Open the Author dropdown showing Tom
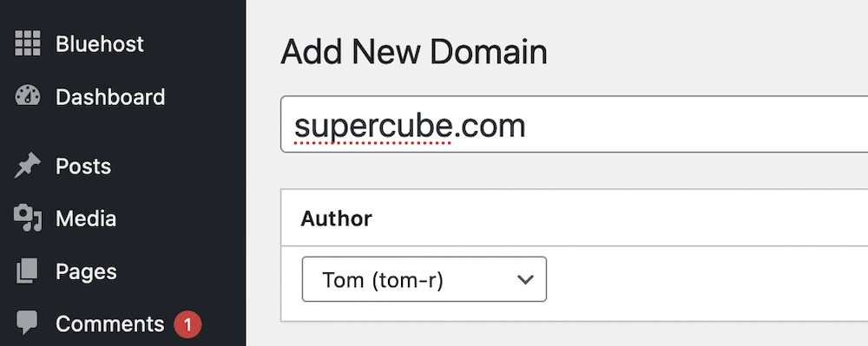The height and width of the screenshot is (346, 868). click(x=424, y=279)
